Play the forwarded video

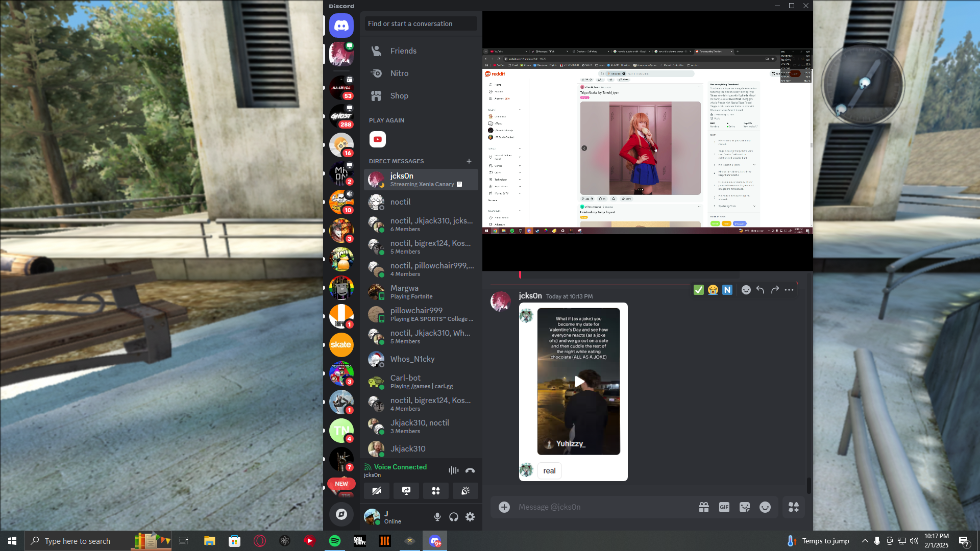[579, 382]
